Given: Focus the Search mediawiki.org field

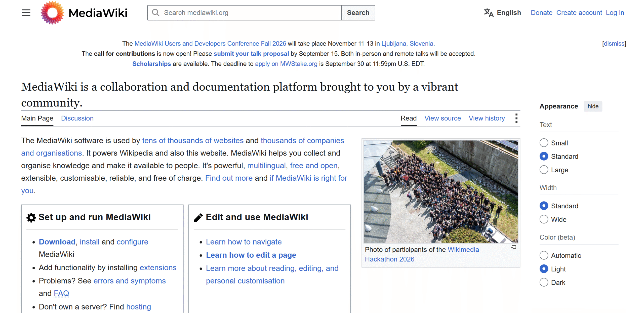Looking at the screenshot, I should pyautogui.click(x=244, y=13).
